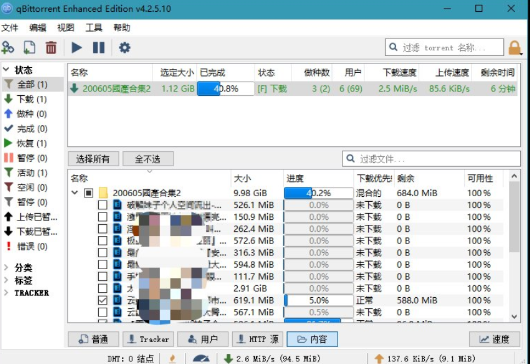Open the 编辑 menu
This screenshot has height=364, width=530.
point(38,28)
